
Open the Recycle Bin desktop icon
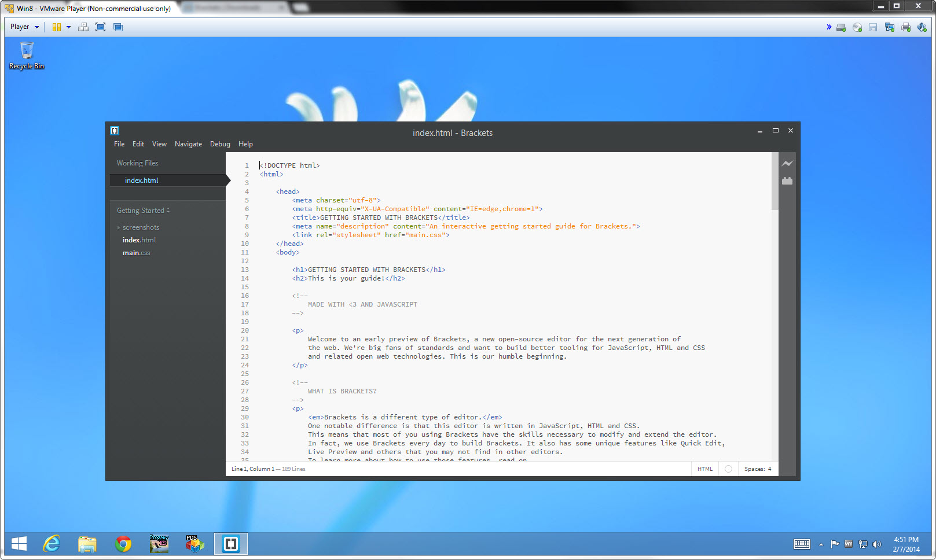(27, 56)
